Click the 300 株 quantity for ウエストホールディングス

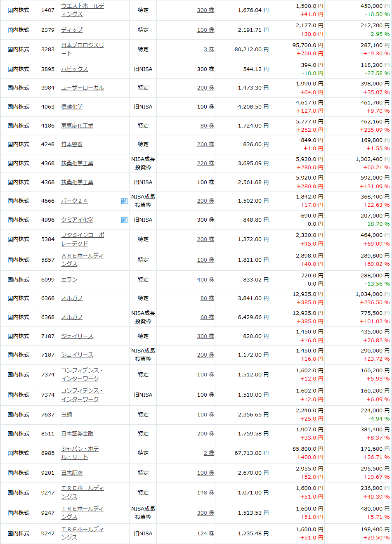(205, 10)
